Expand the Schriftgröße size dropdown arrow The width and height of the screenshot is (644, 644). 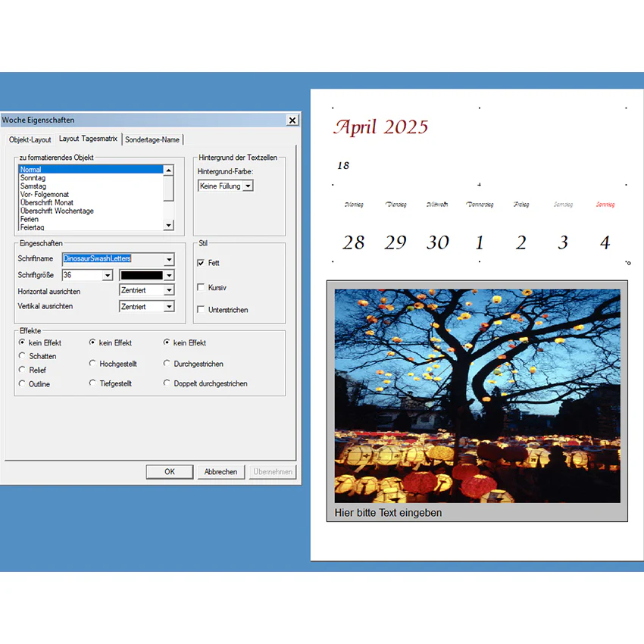click(107, 275)
